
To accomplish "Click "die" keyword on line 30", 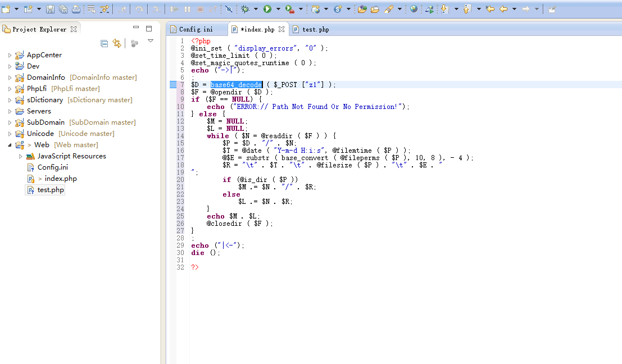I will (198, 253).
